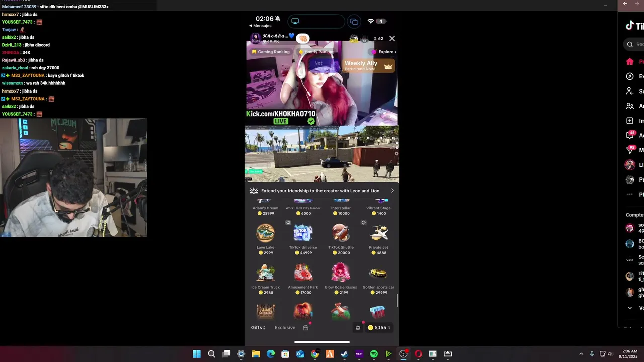Click the Weekly Ally banner
The width and height of the screenshot is (644, 362).
coord(369,65)
